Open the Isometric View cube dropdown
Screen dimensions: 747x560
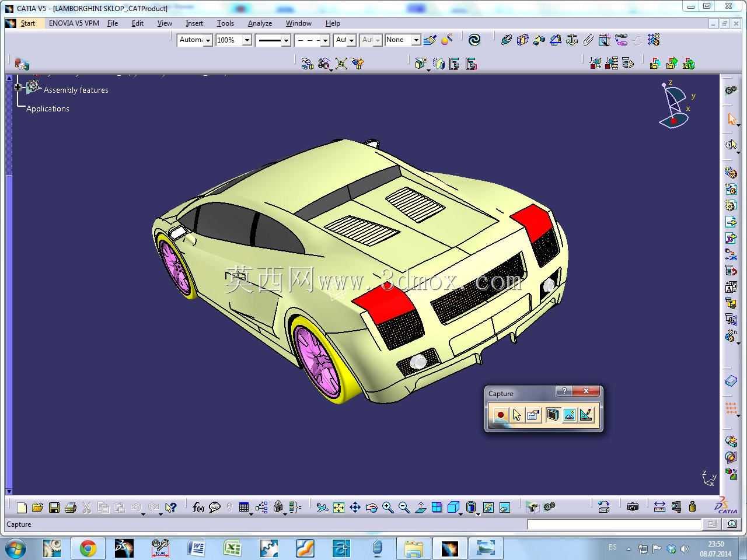click(454, 508)
